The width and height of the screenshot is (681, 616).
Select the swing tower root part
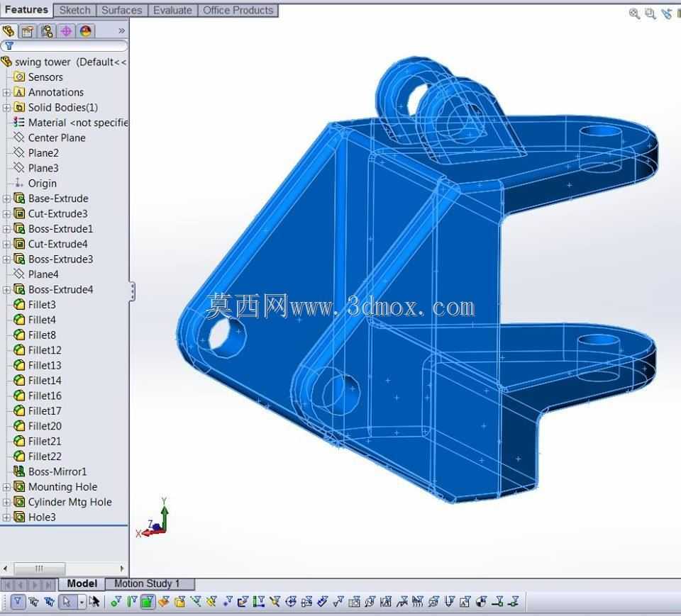[65, 62]
